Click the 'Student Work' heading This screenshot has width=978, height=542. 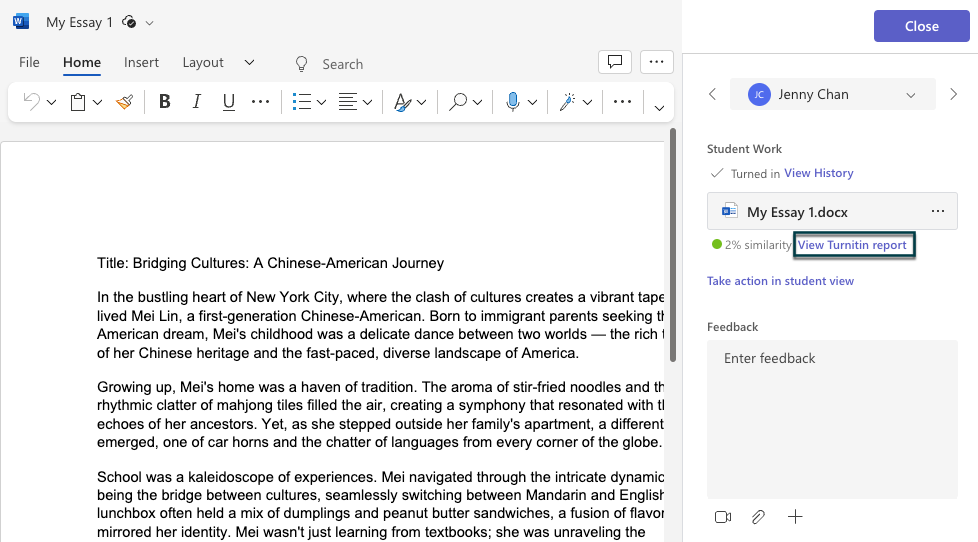[x=744, y=149]
